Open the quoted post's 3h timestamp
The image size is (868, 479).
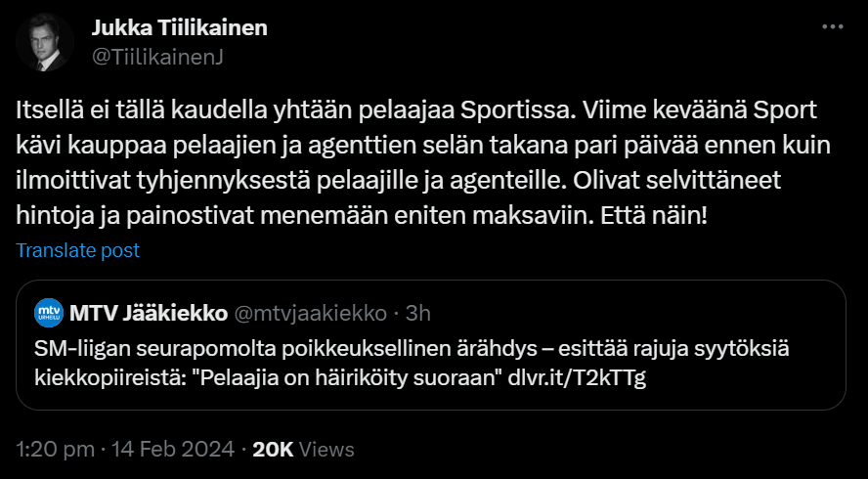pyautogui.click(x=417, y=313)
